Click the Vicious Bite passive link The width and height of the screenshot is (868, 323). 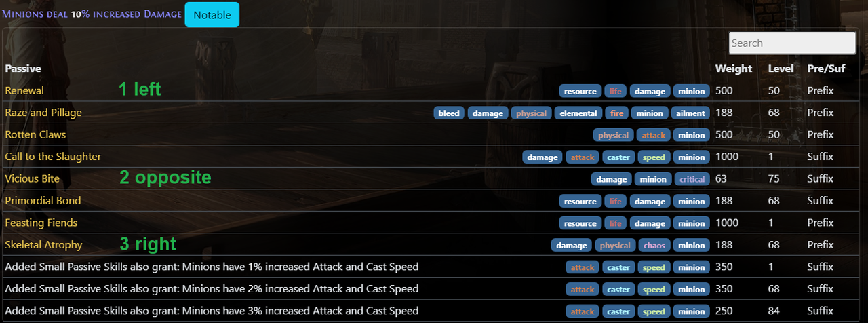[32, 178]
